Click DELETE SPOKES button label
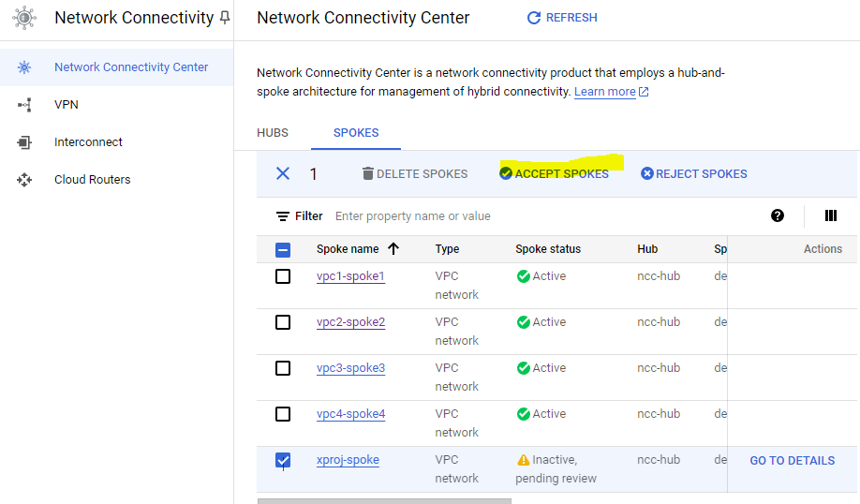Image resolution: width=860 pixels, height=504 pixels. (422, 174)
